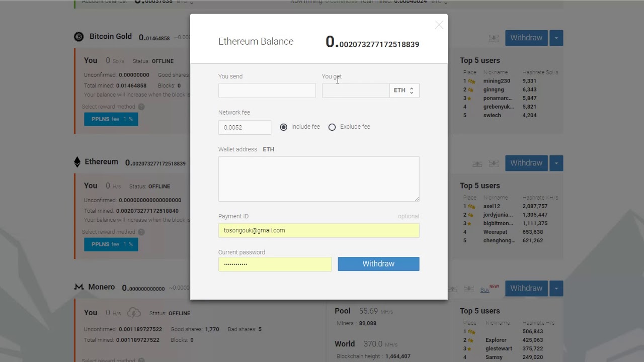This screenshot has height=362, width=644.
Task: Open dropdown arrow beside Monero Withdraw
Action: tap(556, 288)
